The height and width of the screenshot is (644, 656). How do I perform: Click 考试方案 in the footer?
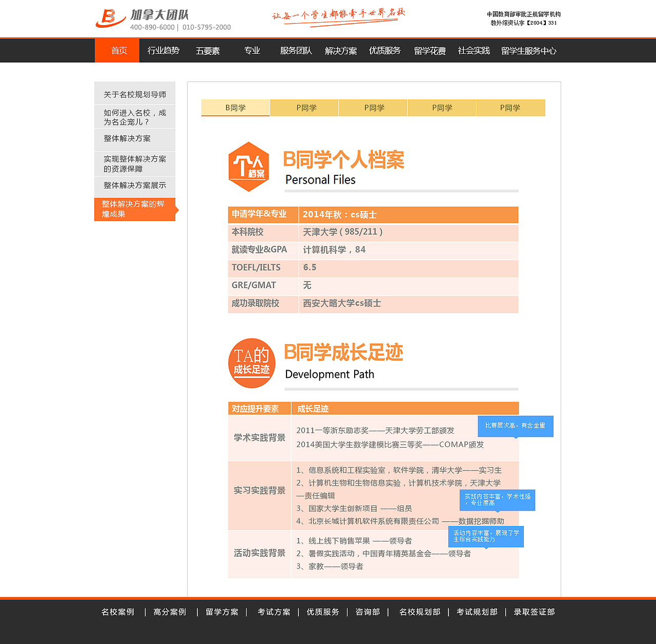coord(274,612)
